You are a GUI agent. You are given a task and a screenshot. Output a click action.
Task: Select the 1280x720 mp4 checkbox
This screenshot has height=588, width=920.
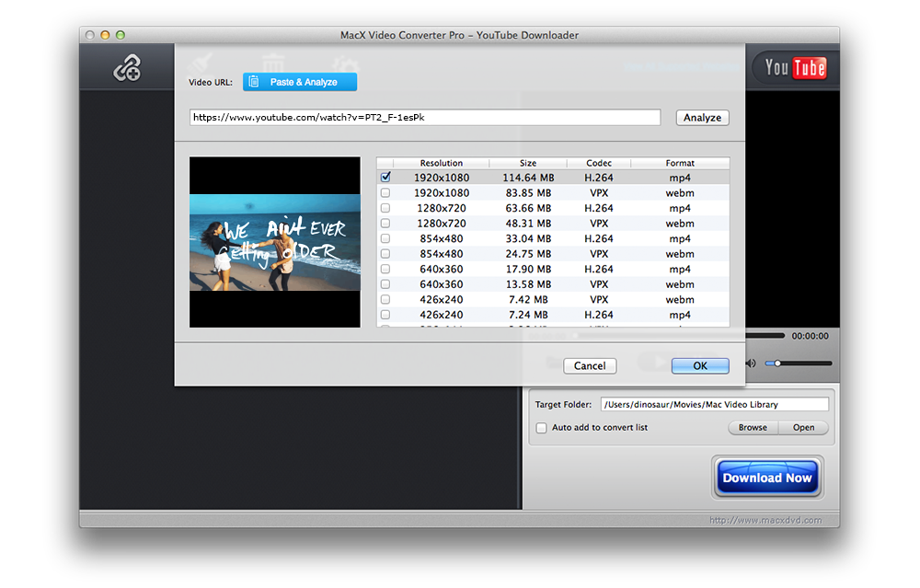(x=385, y=208)
